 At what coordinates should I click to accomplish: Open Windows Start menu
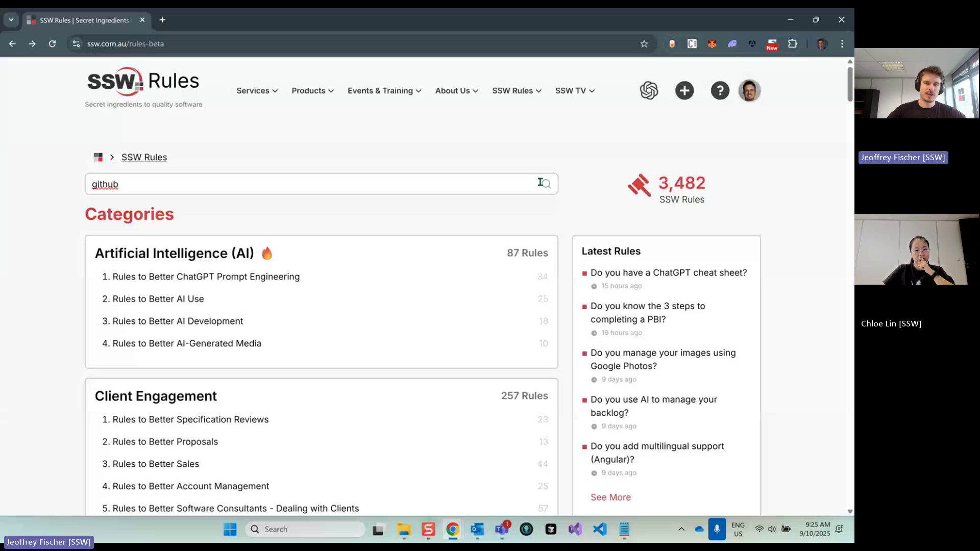point(230,529)
